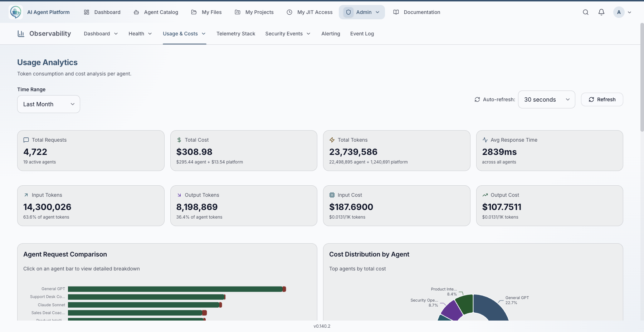Viewport: 644px width, 332px height.
Task: Open the Event Log tab
Action: pos(362,34)
